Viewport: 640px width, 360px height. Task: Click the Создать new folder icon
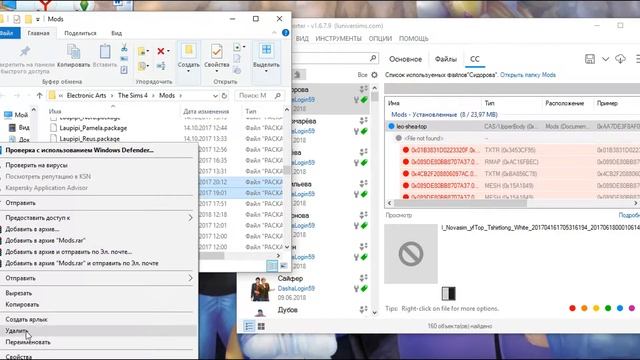(188, 51)
